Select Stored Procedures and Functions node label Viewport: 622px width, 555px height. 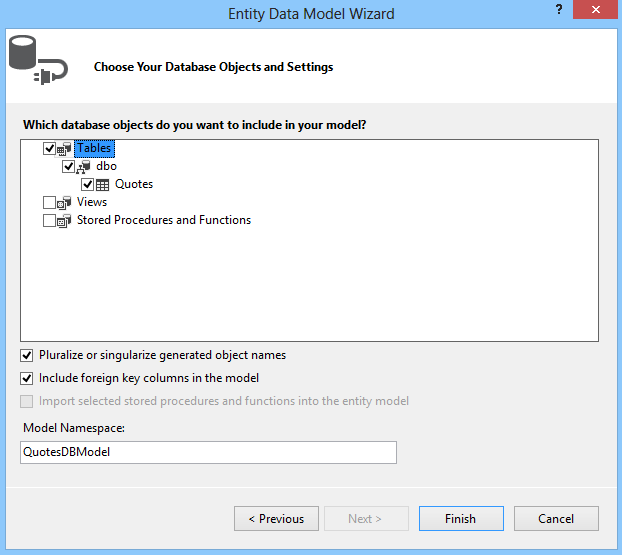click(x=164, y=220)
